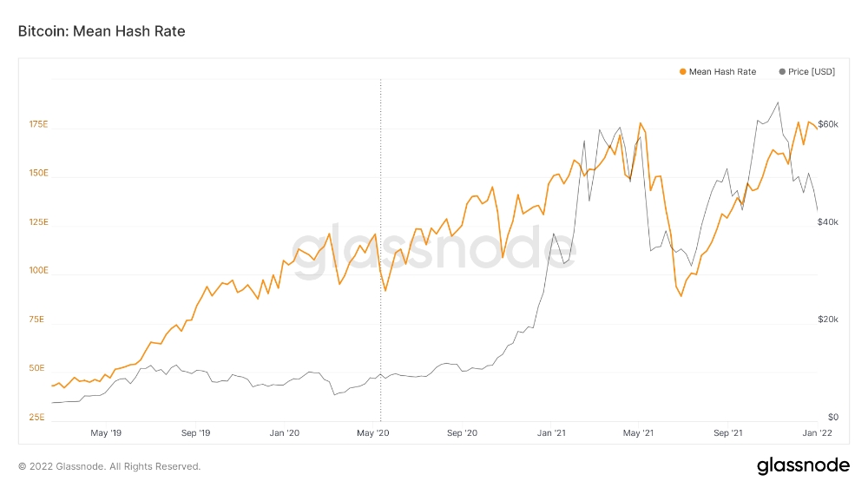Click the $0 price axis label
The width and height of the screenshot is (868, 488).
coord(831,417)
